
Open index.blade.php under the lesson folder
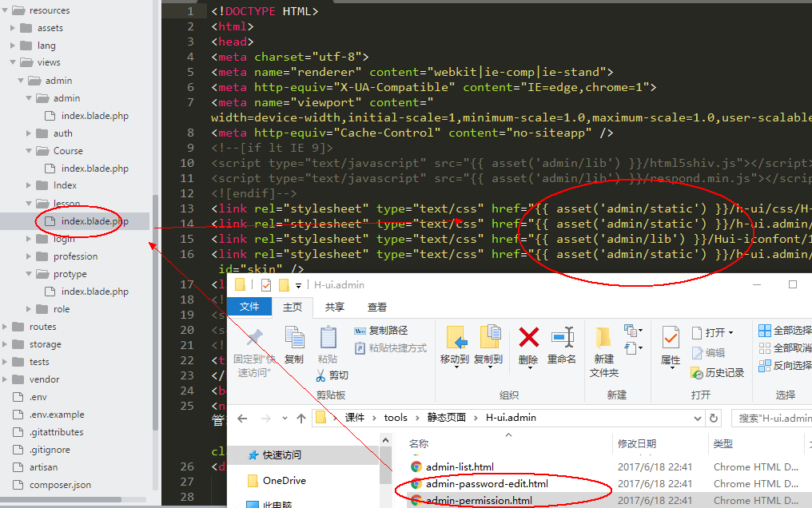tap(94, 221)
